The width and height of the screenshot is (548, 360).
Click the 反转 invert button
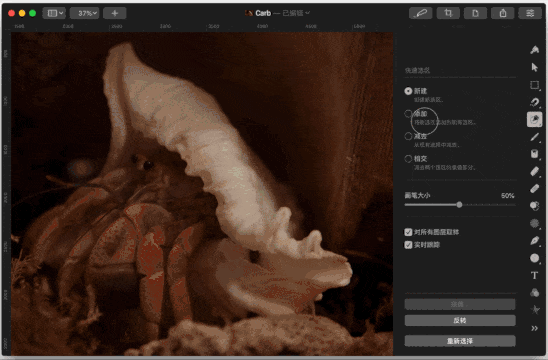coord(460,321)
